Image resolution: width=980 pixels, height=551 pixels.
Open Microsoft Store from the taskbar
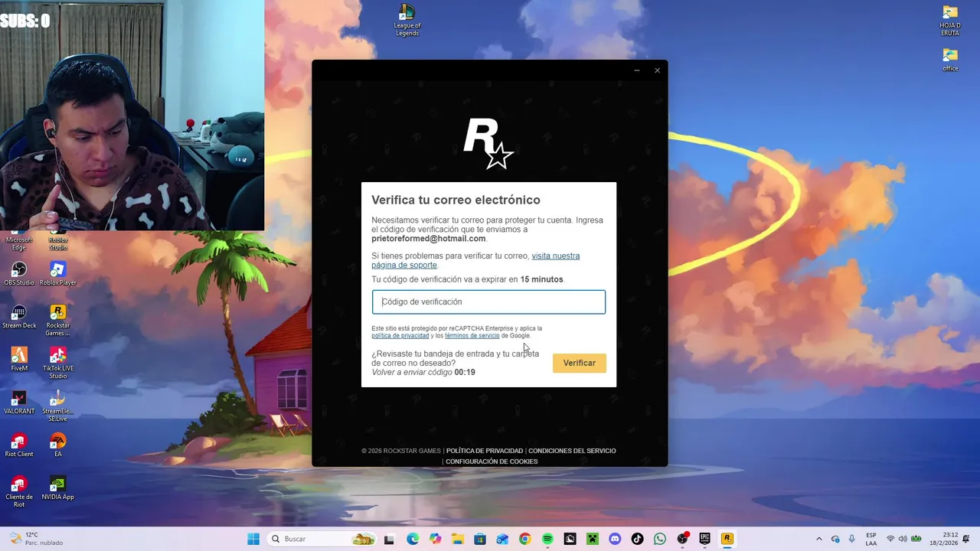point(480,539)
